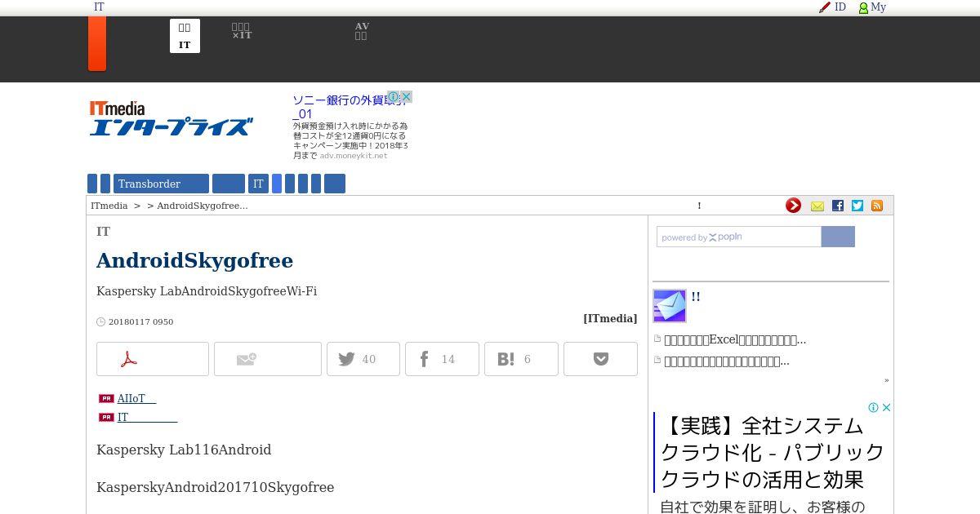
Task: Click the mail newsletter thumbnail image
Action: coord(670,306)
